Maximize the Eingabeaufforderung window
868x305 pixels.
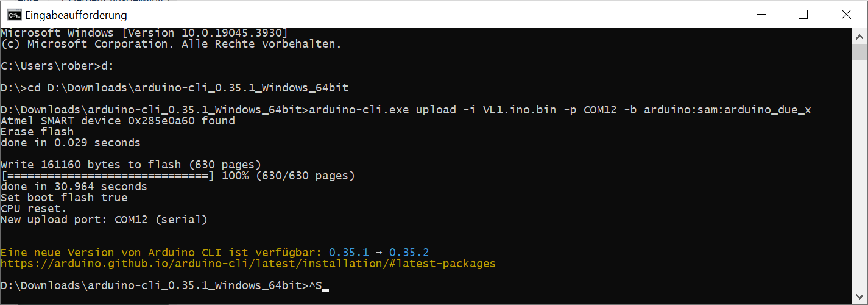(803, 15)
